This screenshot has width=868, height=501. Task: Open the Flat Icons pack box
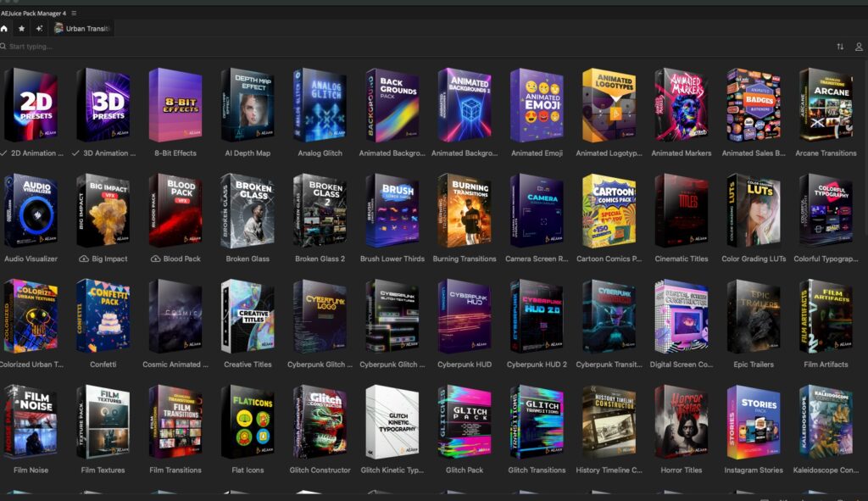click(248, 422)
